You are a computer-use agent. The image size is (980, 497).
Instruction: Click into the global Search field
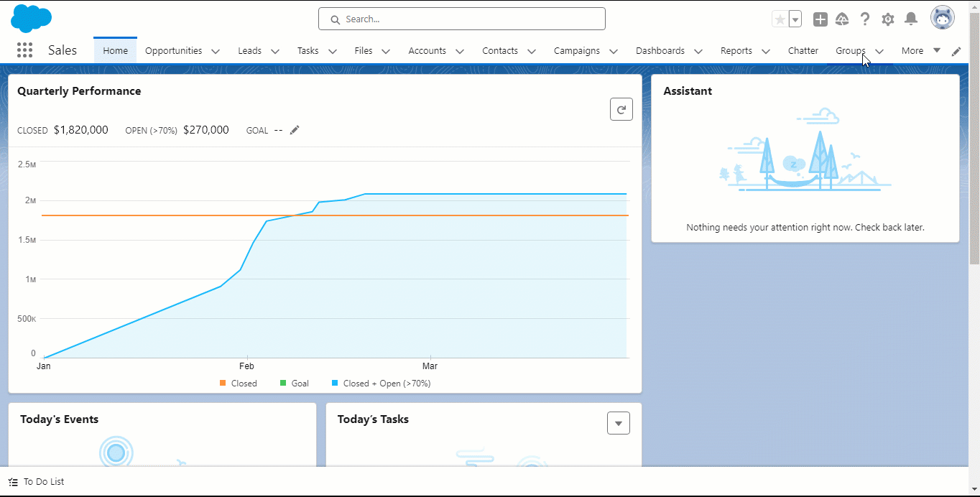462,19
